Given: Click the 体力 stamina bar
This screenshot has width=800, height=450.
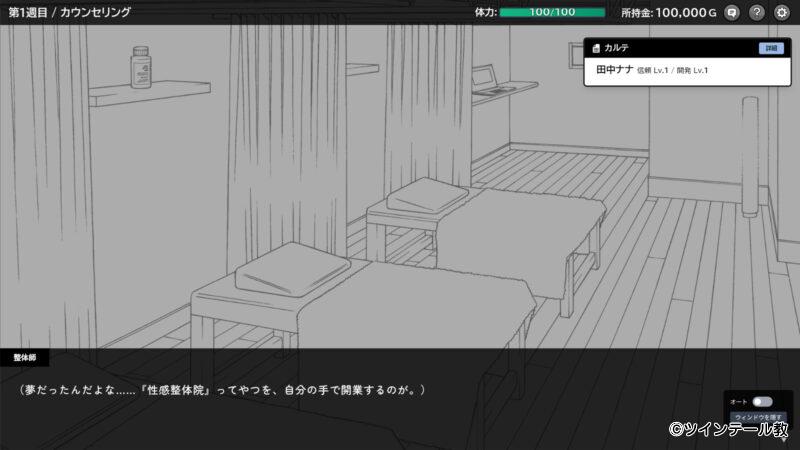Looking at the screenshot, I should tap(552, 12).
